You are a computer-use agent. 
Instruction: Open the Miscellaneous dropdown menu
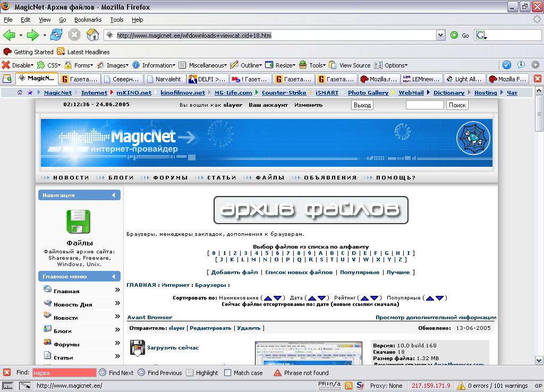tap(203, 65)
